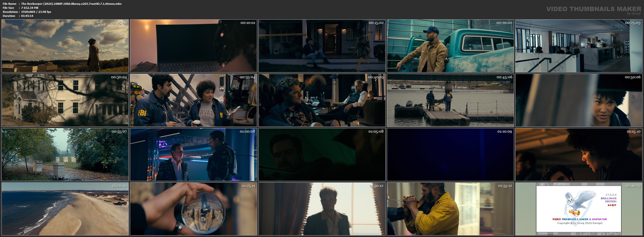Click the dock and boat thumbnail

pyautogui.click(x=450, y=100)
